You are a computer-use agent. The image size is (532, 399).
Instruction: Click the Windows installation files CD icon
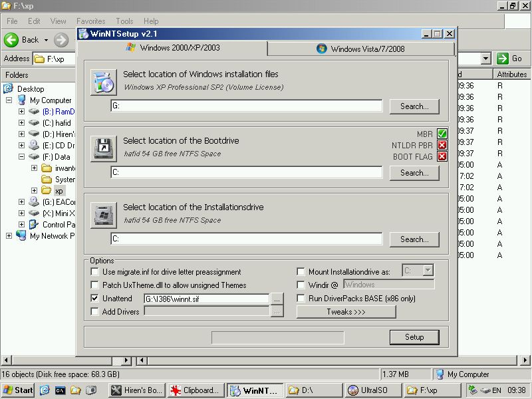104,82
